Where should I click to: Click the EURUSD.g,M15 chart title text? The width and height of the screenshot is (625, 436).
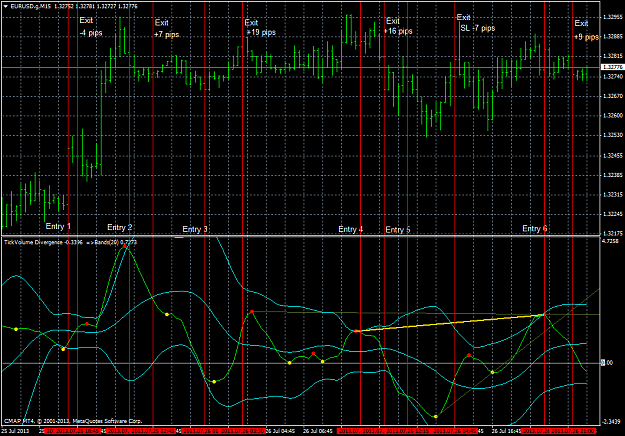click(x=30, y=6)
